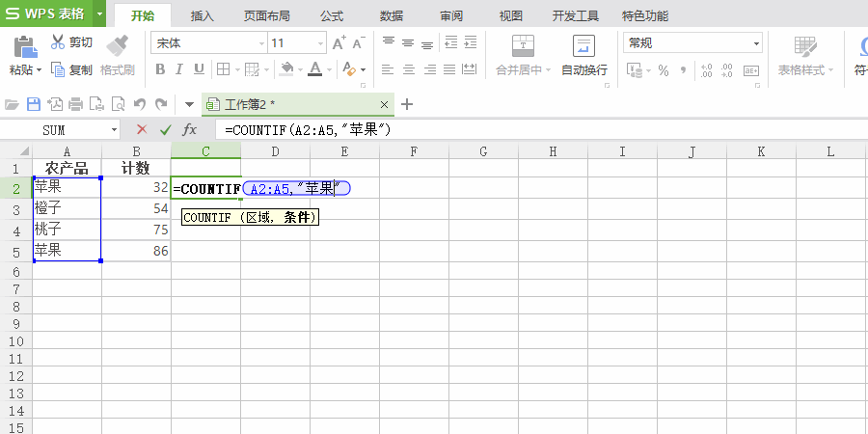Switch to the 页面布局 tab
Image resolution: width=868 pixels, height=434 pixels.
click(x=267, y=16)
